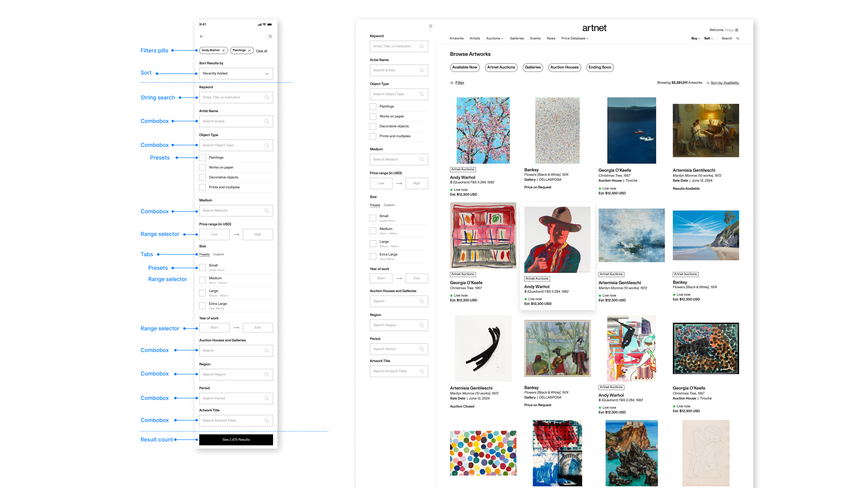
Task: Click the magnifier icon in artnet header
Action: click(x=738, y=38)
